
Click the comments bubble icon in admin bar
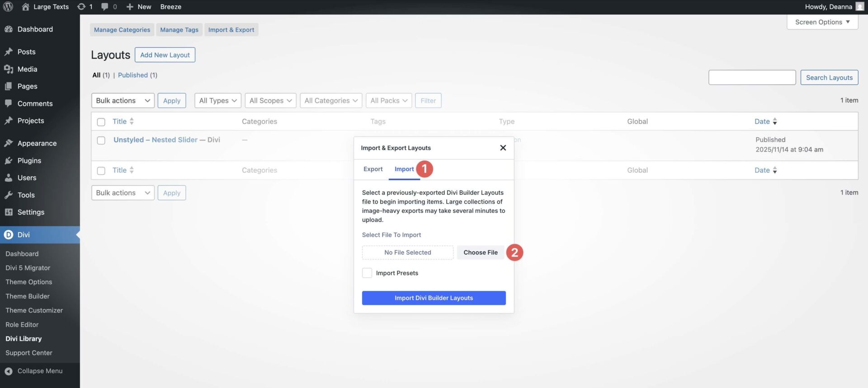click(105, 7)
